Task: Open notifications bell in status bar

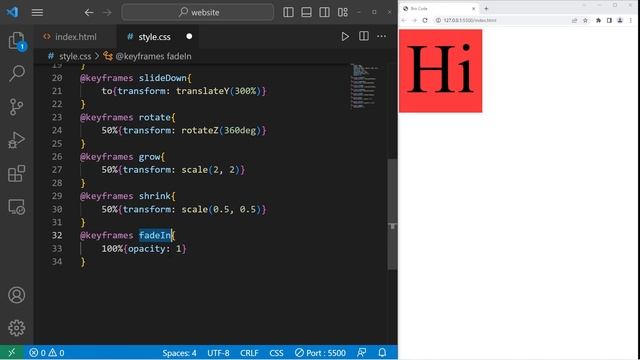Action: tap(382, 353)
